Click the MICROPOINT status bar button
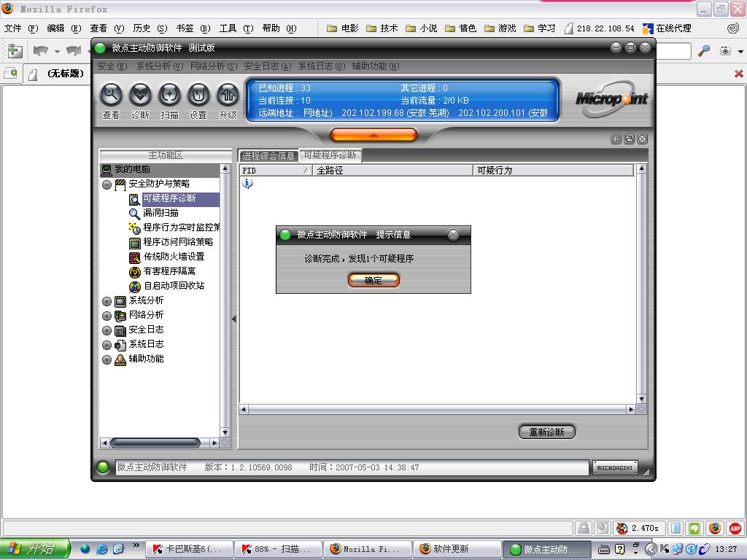Image resolution: width=747 pixels, height=560 pixels. click(615, 467)
